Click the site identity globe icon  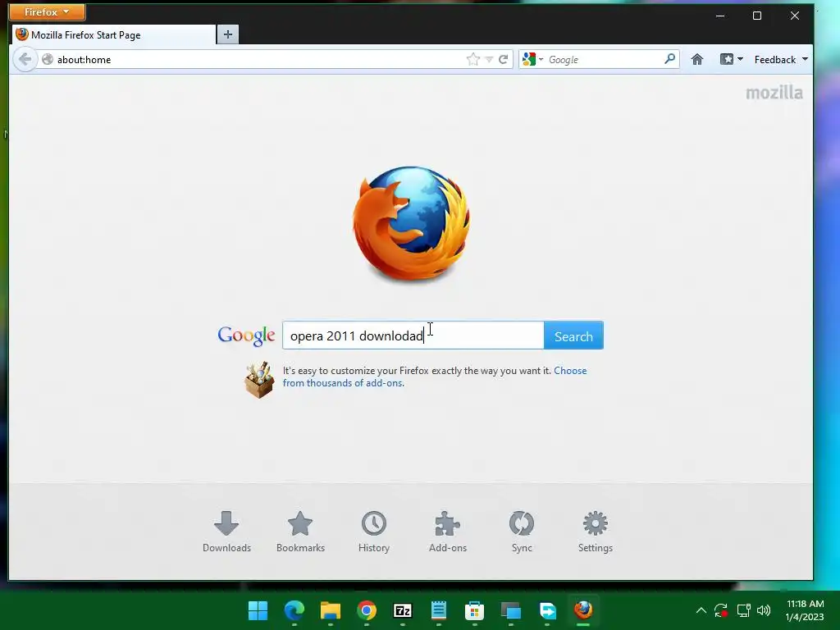[x=48, y=59]
